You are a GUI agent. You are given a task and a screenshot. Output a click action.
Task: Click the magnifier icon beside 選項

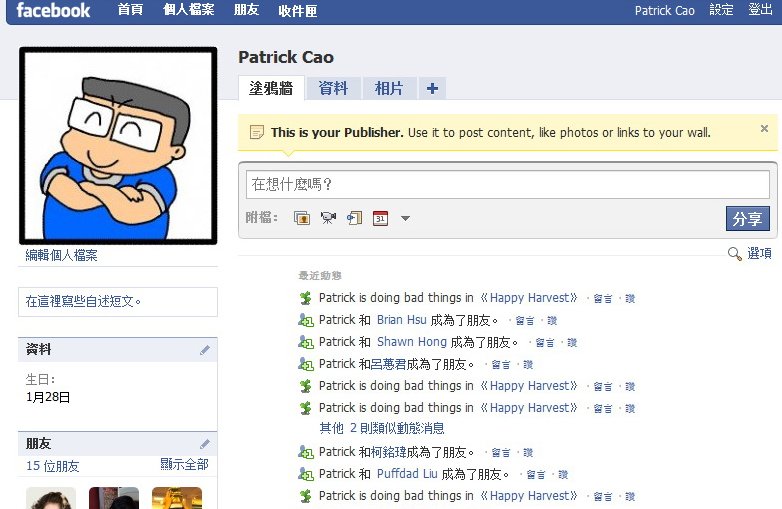[x=734, y=254]
